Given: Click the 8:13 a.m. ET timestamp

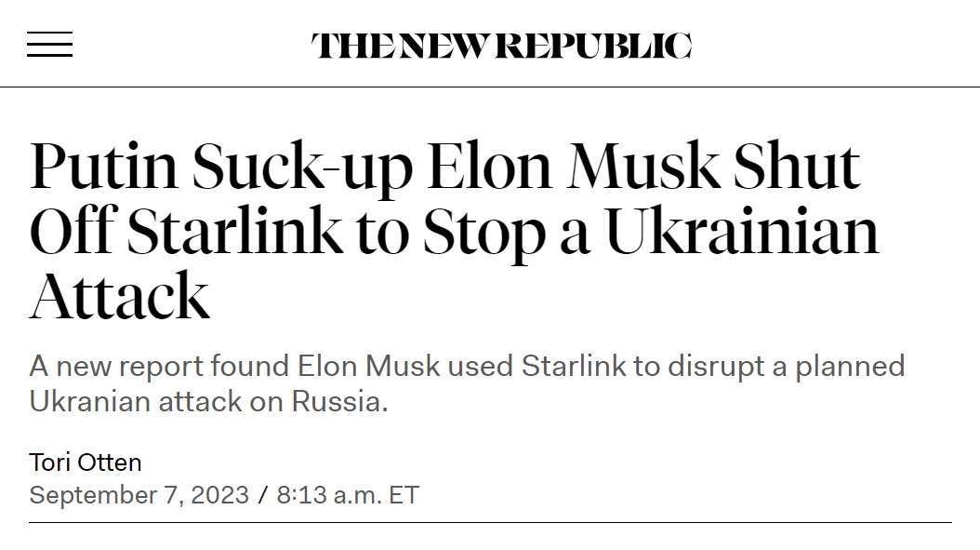Looking at the screenshot, I should [x=349, y=495].
